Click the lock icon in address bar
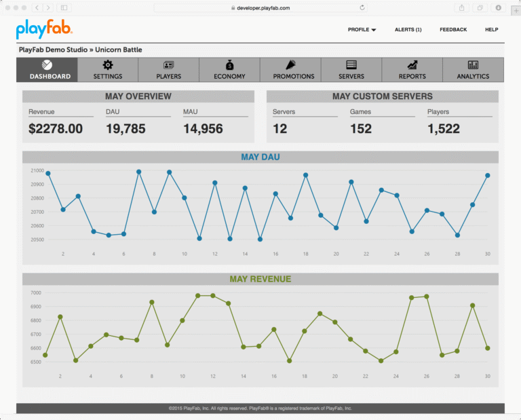Screen dimensions: 521x420 (233, 8)
